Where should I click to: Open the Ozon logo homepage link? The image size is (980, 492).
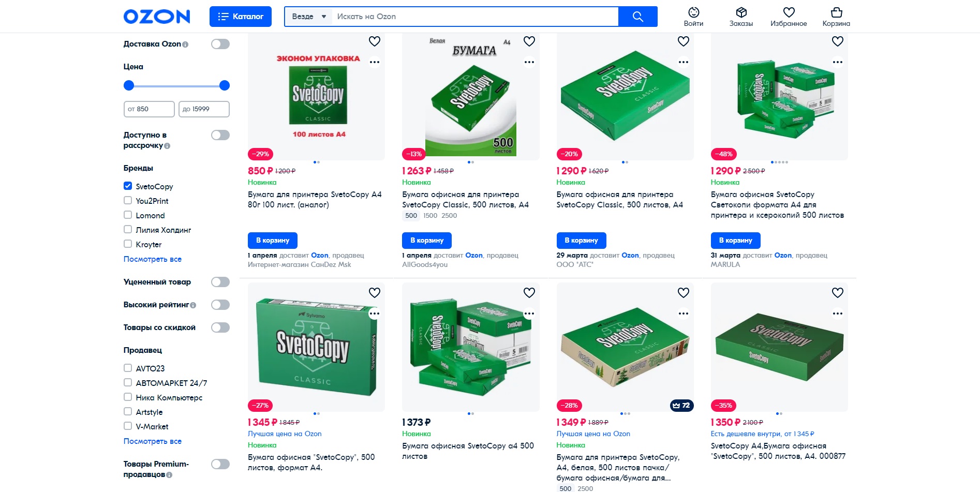(x=156, y=17)
